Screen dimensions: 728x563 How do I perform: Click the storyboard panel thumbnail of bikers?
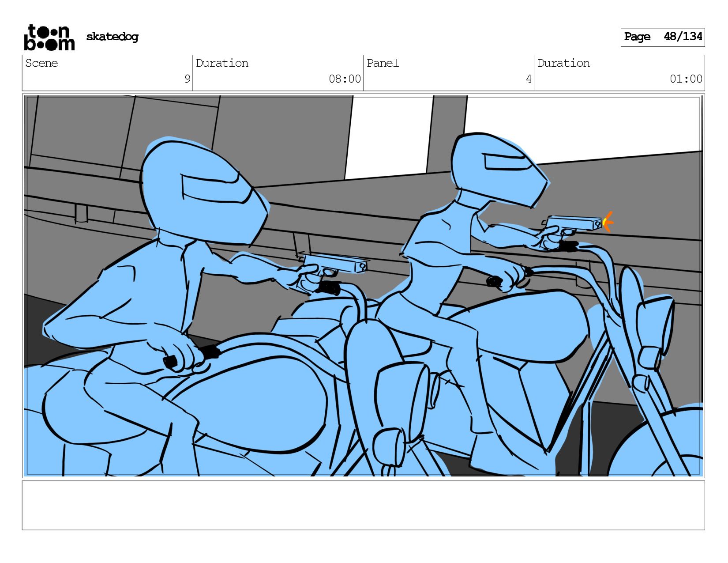click(363, 286)
